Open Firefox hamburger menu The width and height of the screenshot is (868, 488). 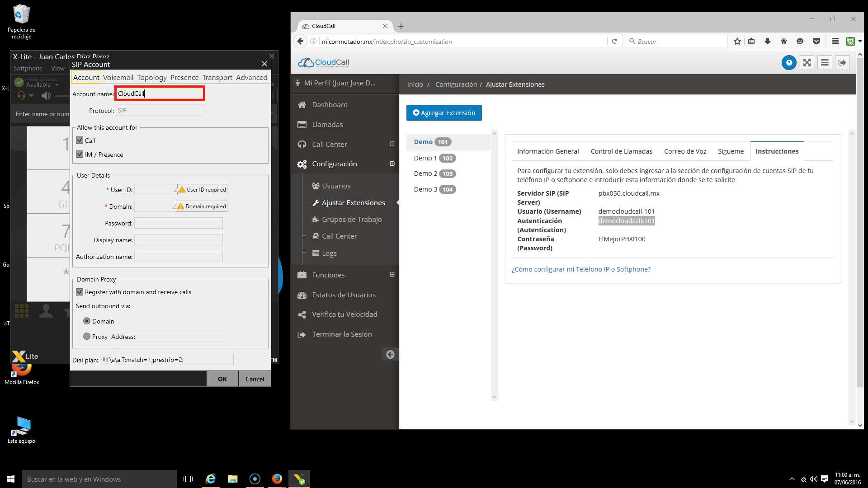pos(835,41)
